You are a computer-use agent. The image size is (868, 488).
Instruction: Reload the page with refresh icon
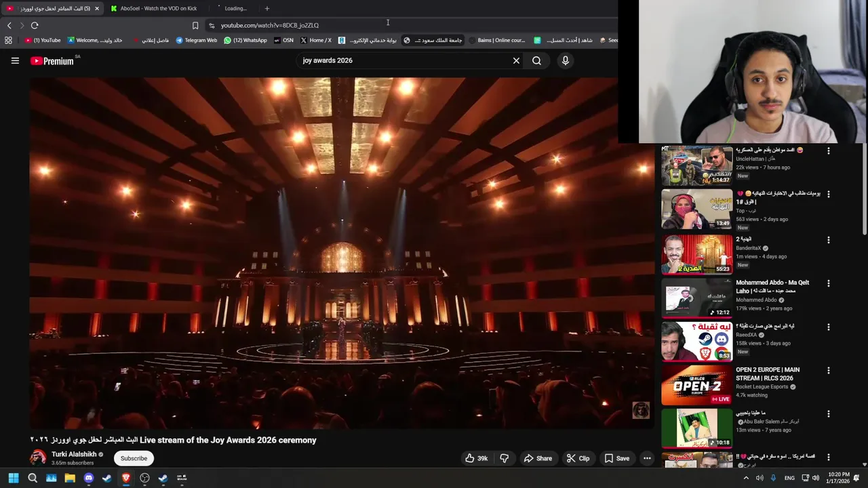(x=35, y=25)
